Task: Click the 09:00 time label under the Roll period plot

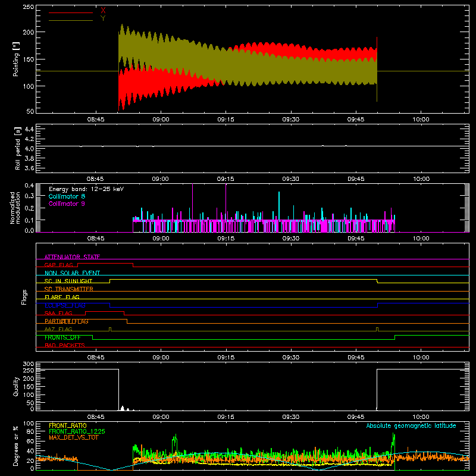Action: pyautogui.click(x=161, y=179)
